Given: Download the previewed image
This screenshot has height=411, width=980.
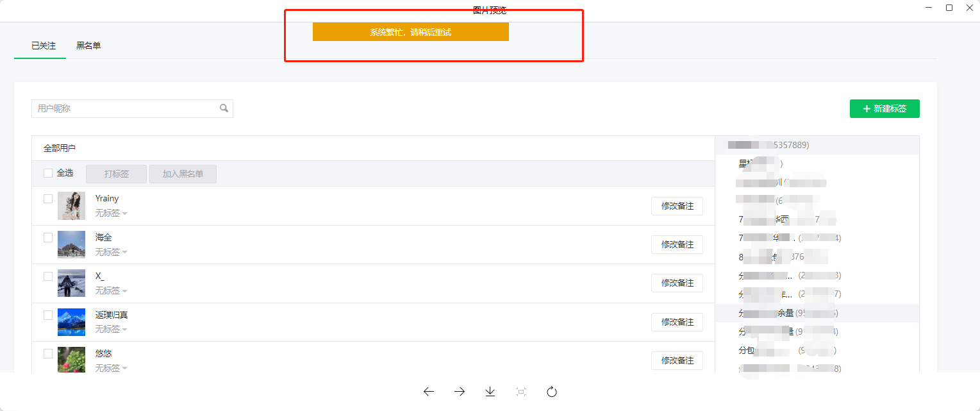Looking at the screenshot, I should point(490,392).
